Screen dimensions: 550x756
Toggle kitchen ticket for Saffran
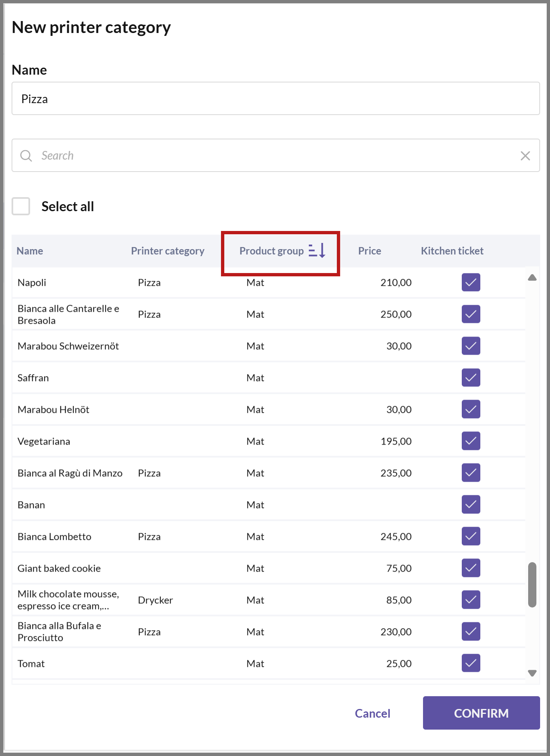(x=471, y=377)
